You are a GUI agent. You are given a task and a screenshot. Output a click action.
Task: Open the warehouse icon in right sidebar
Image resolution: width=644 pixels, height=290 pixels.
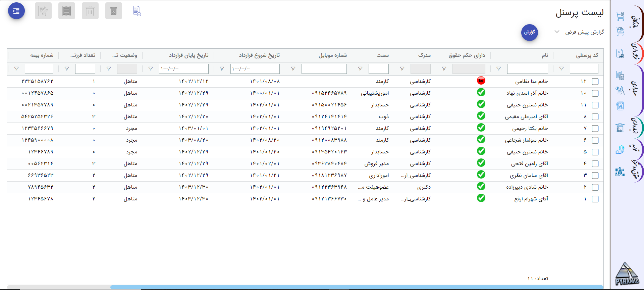coord(620,128)
